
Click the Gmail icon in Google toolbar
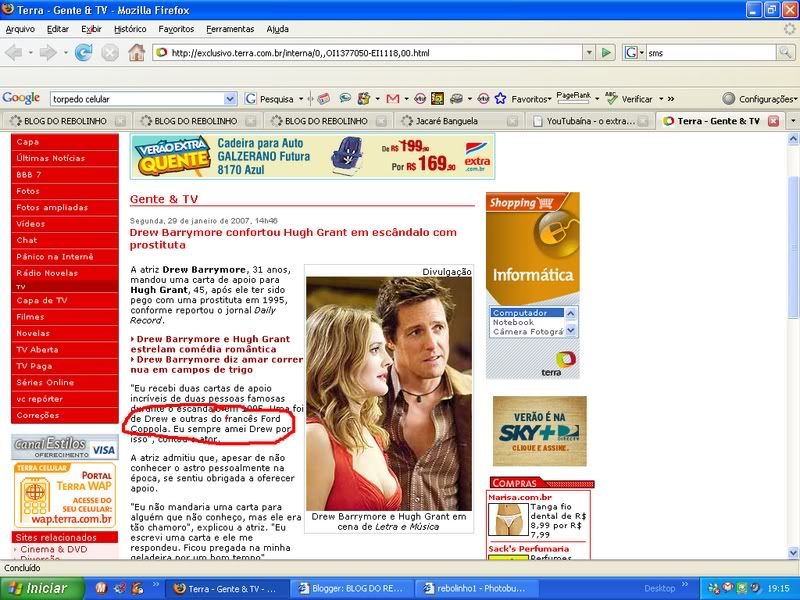[392, 98]
